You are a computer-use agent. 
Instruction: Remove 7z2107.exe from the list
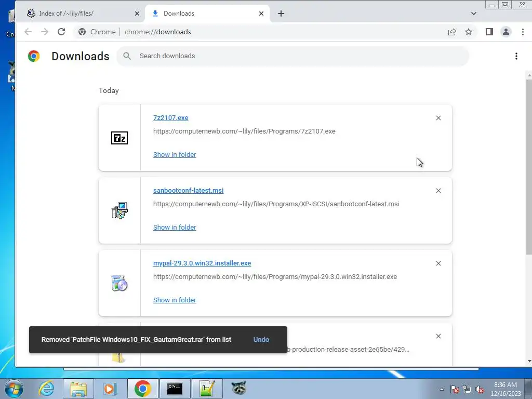438,118
